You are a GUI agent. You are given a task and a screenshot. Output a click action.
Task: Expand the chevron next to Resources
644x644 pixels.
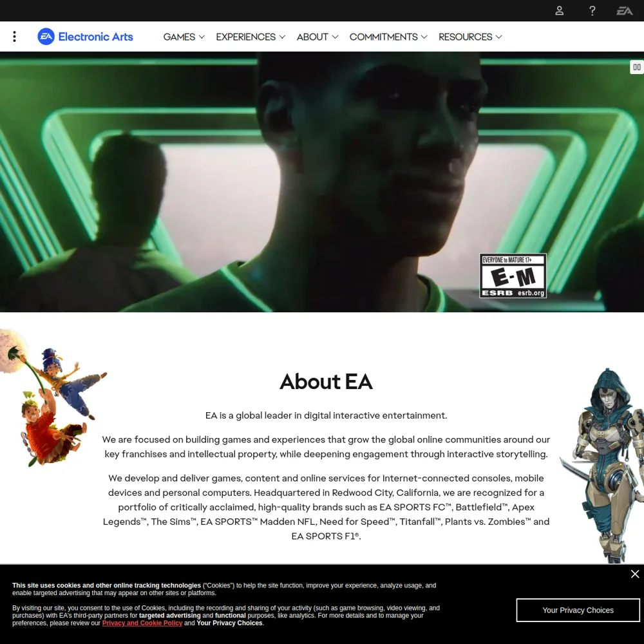pos(499,37)
